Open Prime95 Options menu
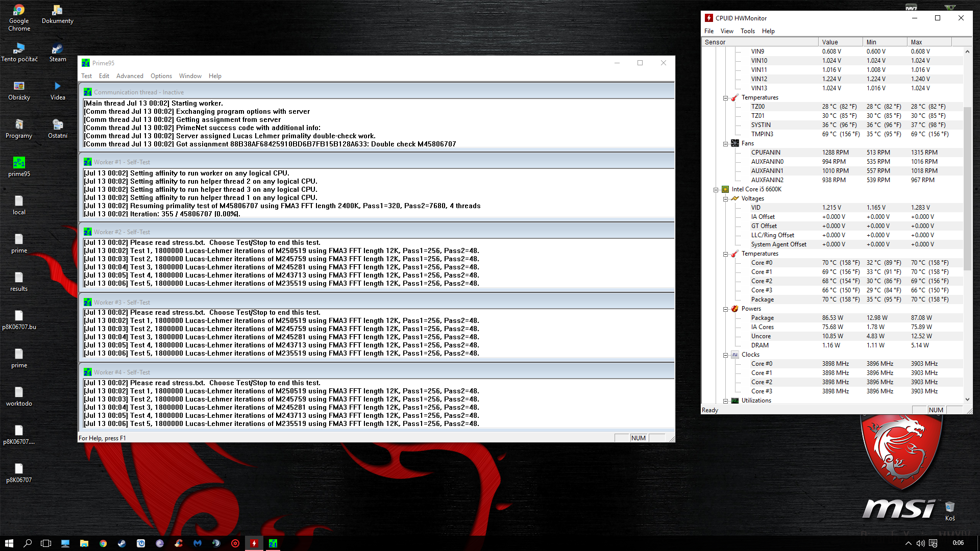Image resolution: width=980 pixels, height=551 pixels. (x=161, y=76)
